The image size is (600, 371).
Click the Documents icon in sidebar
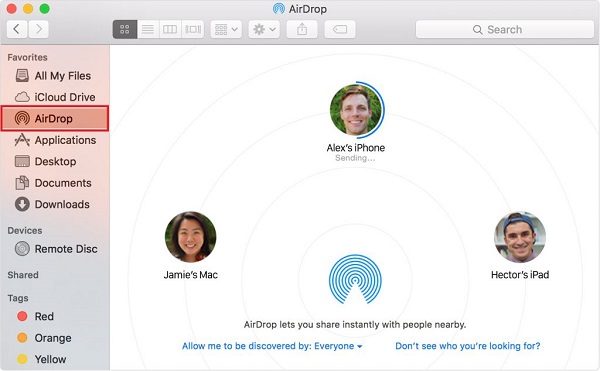(x=22, y=183)
